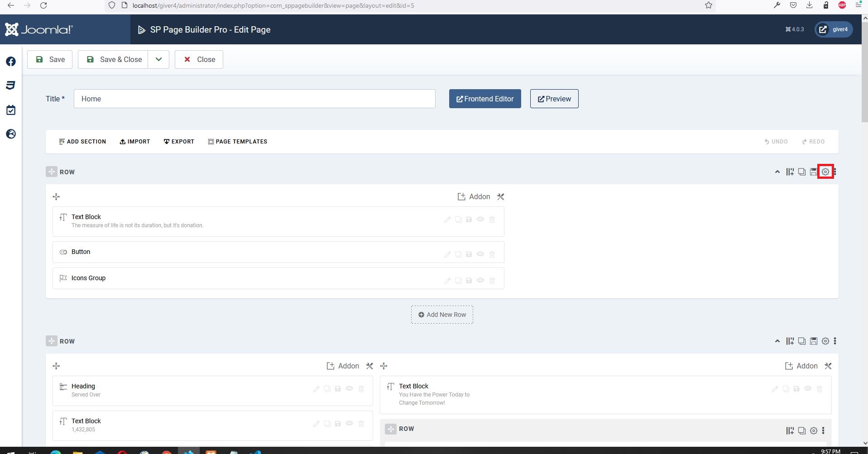This screenshot has width=868, height=454.
Task: Toggle visibility of the '1,432,805' Text Block
Action: point(349,424)
